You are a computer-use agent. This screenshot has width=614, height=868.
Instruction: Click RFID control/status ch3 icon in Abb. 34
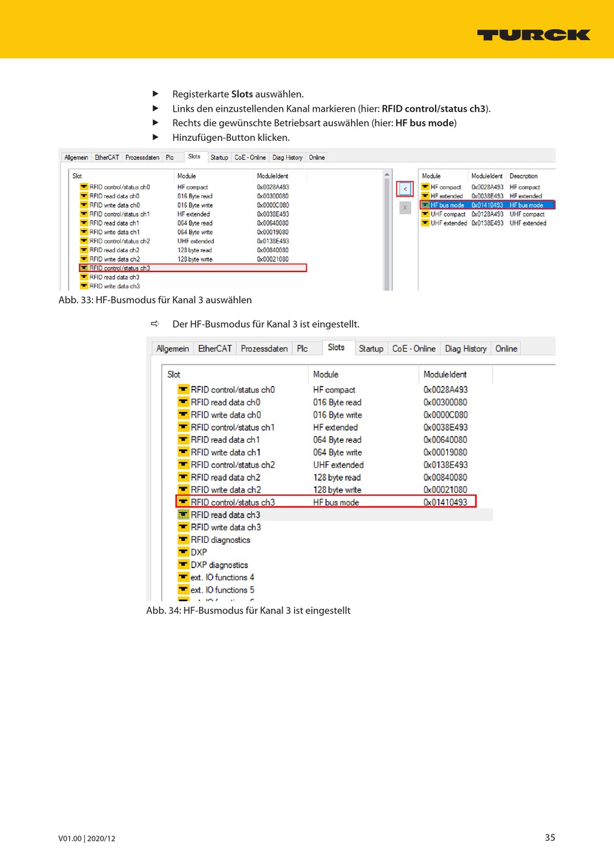click(184, 502)
